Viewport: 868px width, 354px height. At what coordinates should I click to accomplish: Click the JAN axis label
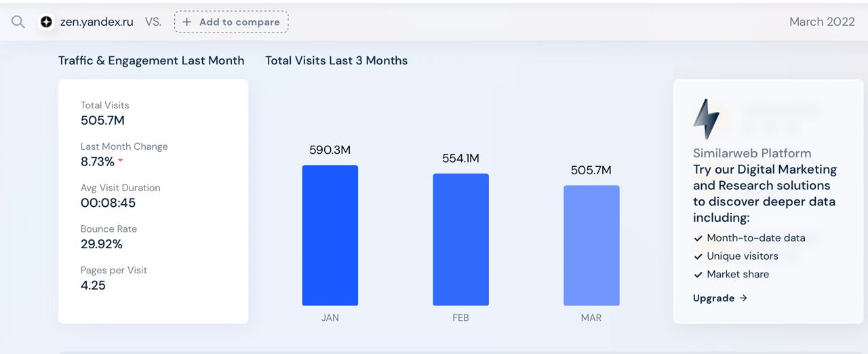click(330, 317)
